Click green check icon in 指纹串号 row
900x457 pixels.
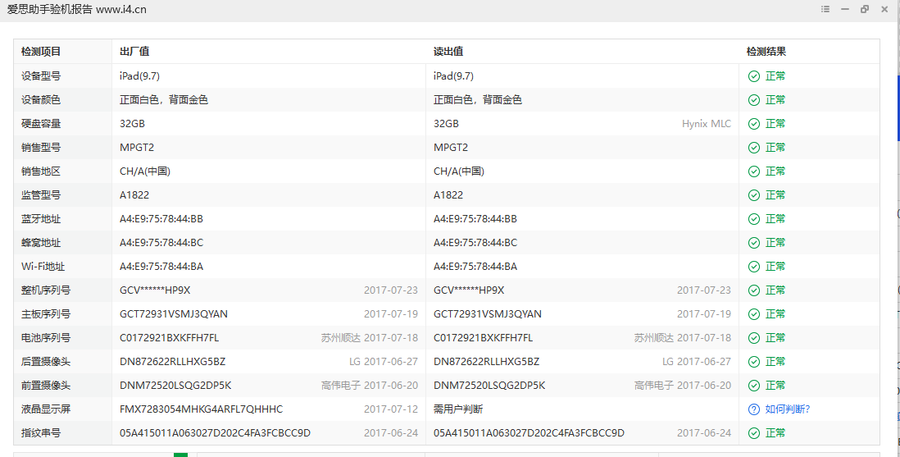[754, 433]
